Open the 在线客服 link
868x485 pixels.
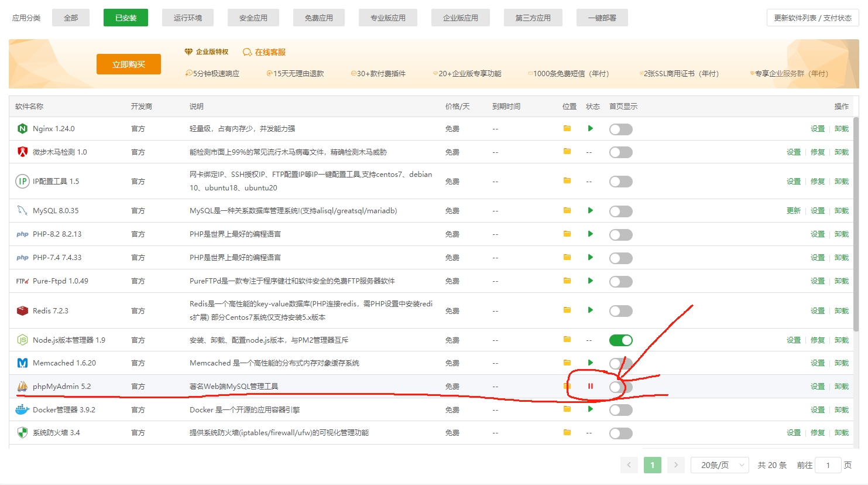265,52
